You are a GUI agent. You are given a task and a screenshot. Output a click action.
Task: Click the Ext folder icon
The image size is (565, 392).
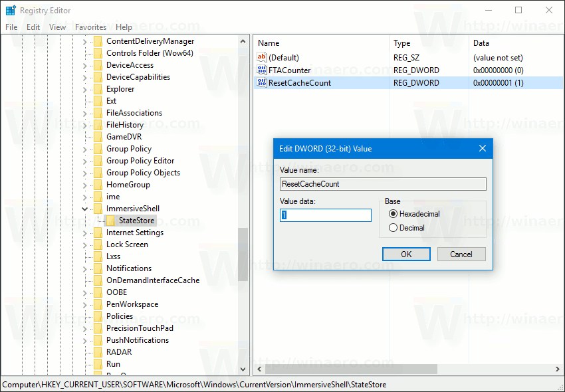pos(98,101)
